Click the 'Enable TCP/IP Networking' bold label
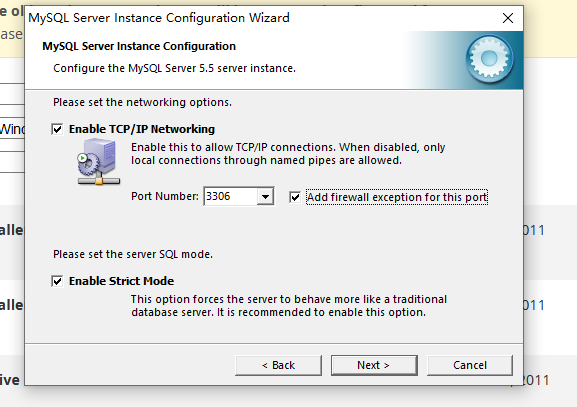Screen dimensions: 577x407 (x=142, y=129)
